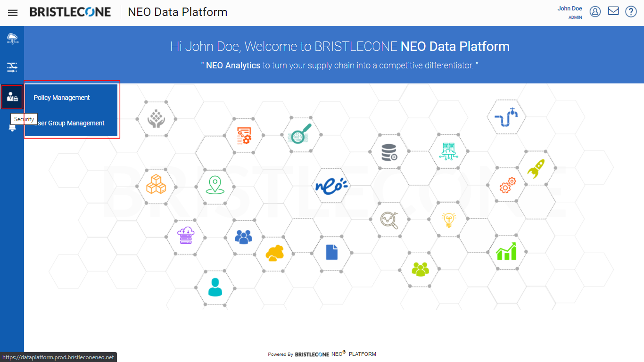Select the Security sidebar icon
Screen dimensions: 644x362
[x=12, y=97]
